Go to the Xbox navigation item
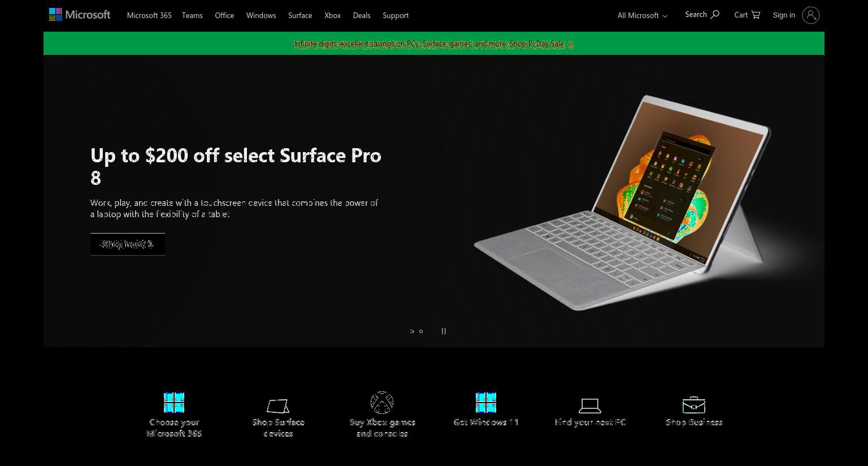This screenshot has height=466, width=868. pyautogui.click(x=332, y=15)
